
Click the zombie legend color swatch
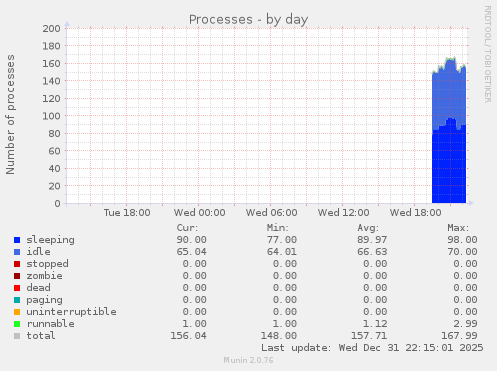[17, 276]
